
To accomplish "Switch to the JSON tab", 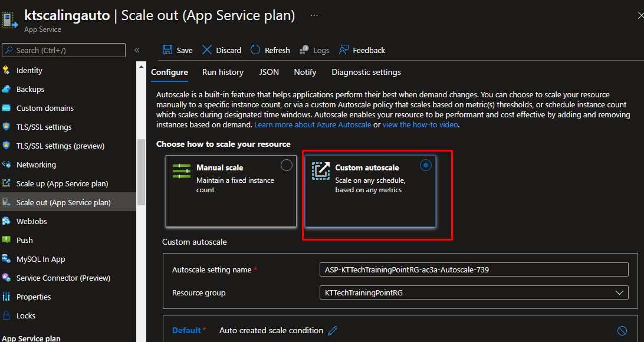I will pyautogui.click(x=269, y=72).
